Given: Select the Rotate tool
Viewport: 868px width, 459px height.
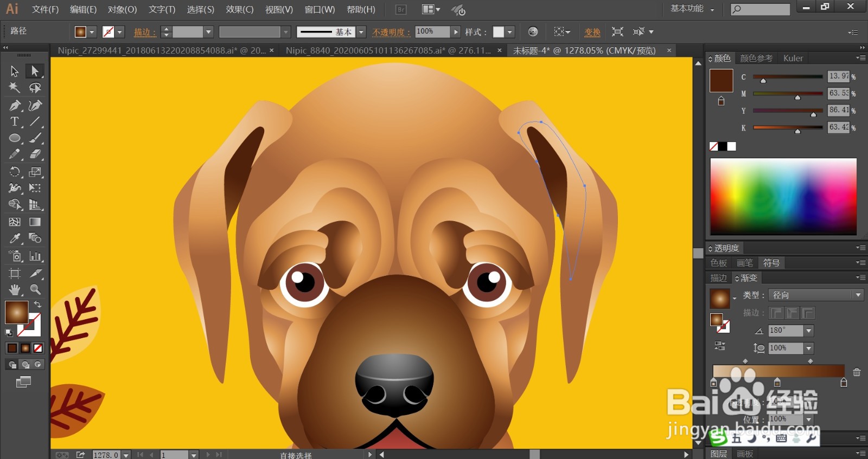Looking at the screenshot, I should 15,172.
